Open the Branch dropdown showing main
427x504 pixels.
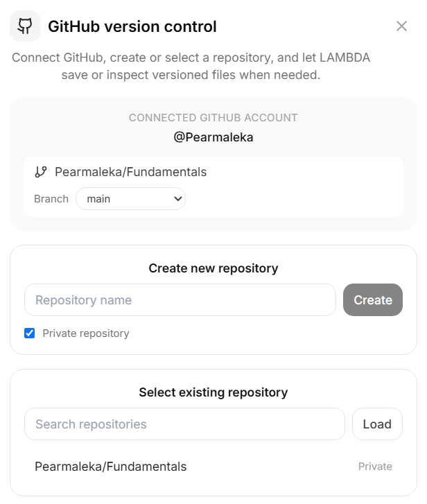point(130,199)
